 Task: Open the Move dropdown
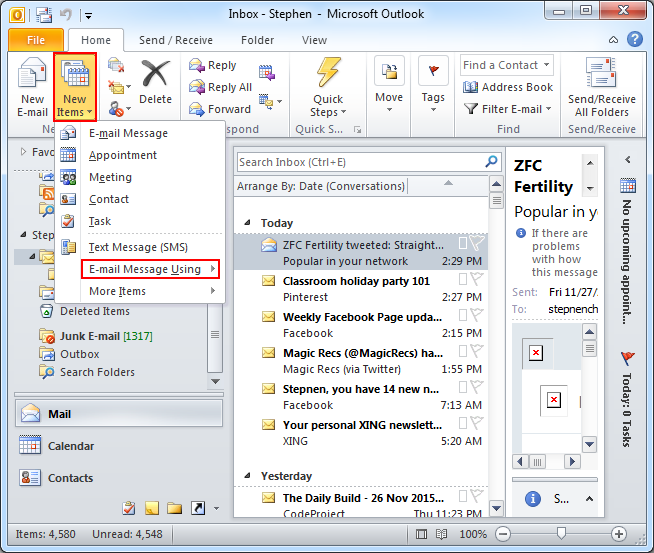click(389, 85)
